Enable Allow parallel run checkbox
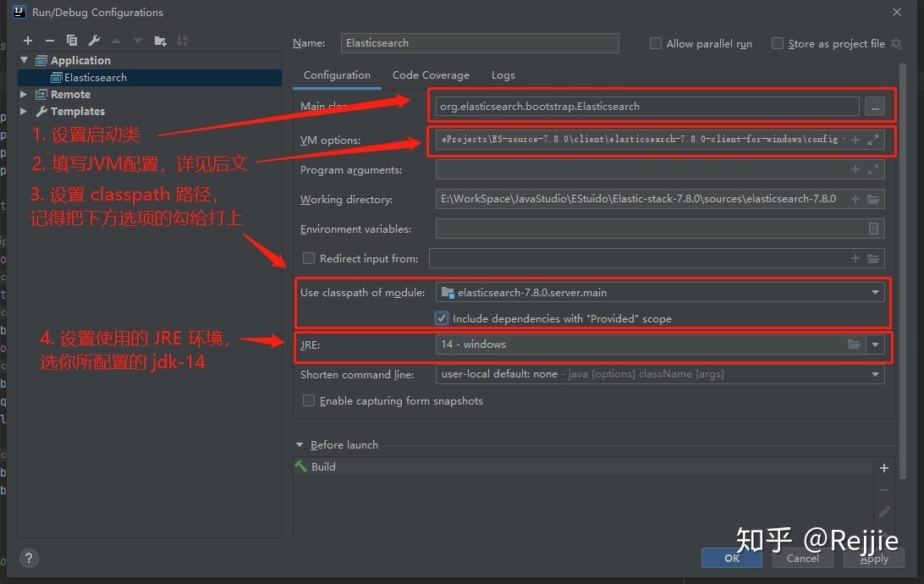 coord(655,44)
